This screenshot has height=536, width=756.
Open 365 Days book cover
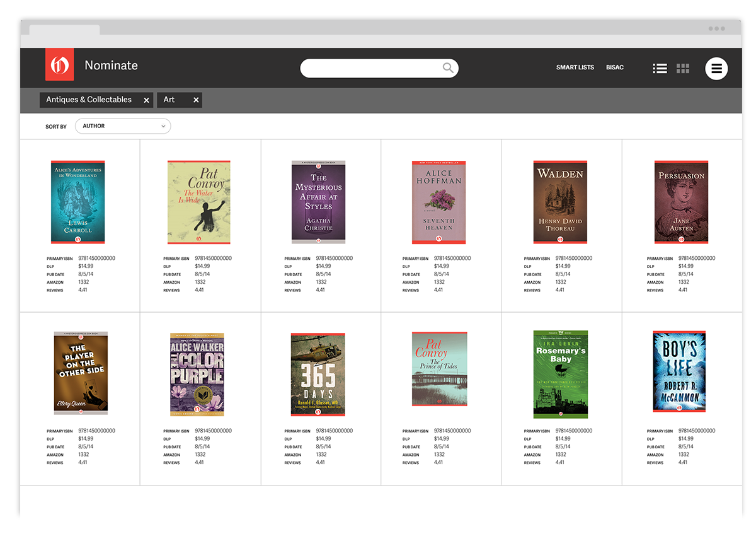coord(318,375)
